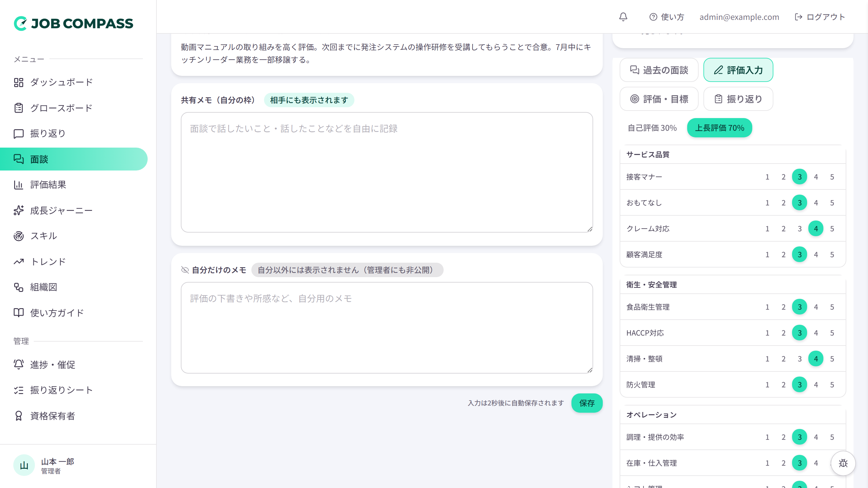Open 振り返りシート checklist icon

click(18, 390)
